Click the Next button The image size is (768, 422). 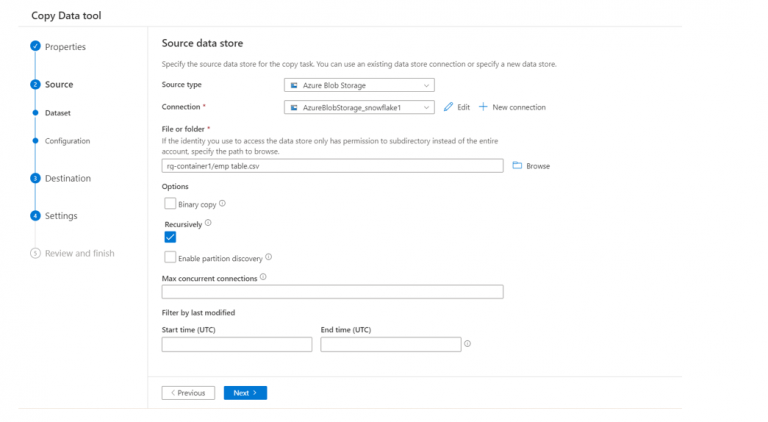coord(245,393)
